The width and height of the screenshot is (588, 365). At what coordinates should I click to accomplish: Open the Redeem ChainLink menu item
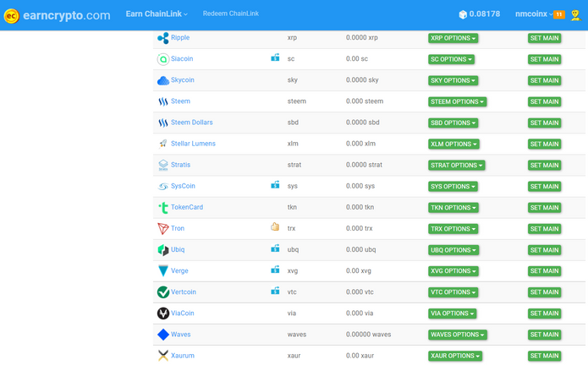(x=231, y=14)
